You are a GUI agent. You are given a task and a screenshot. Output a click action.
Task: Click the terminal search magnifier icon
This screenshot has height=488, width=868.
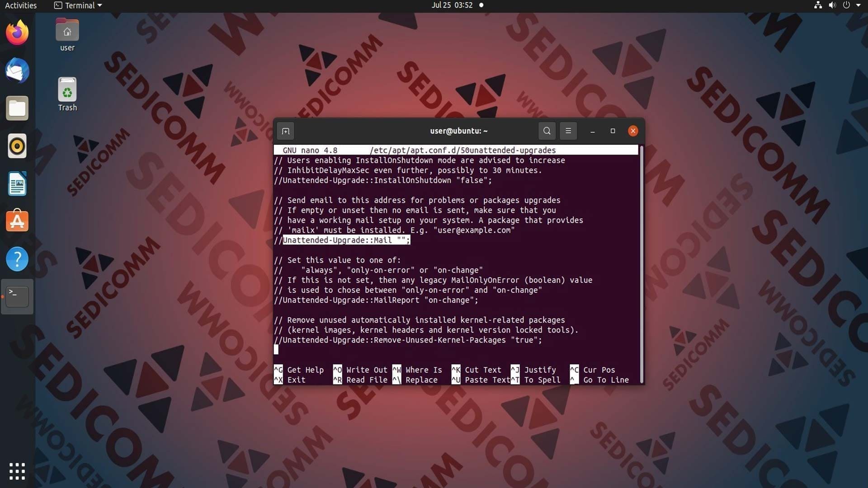547,131
